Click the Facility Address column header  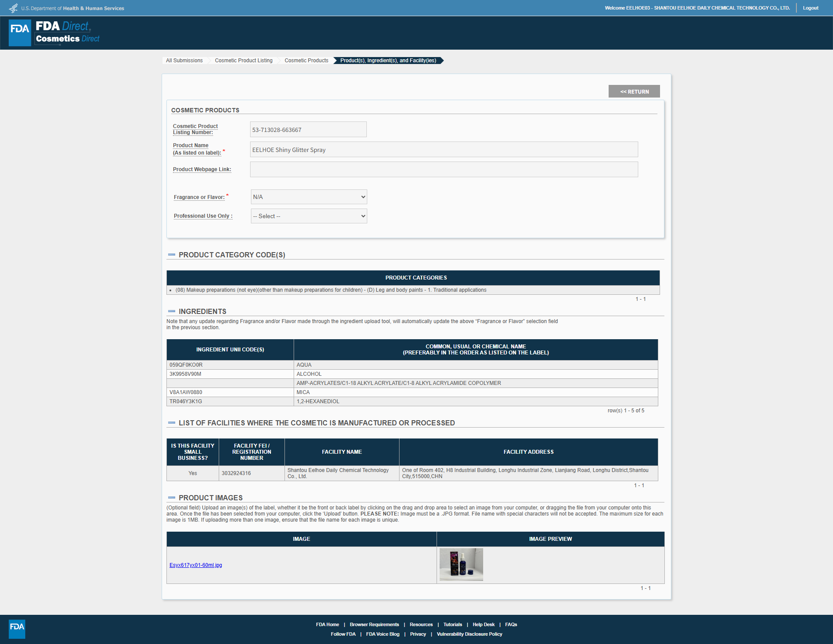click(528, 452)
